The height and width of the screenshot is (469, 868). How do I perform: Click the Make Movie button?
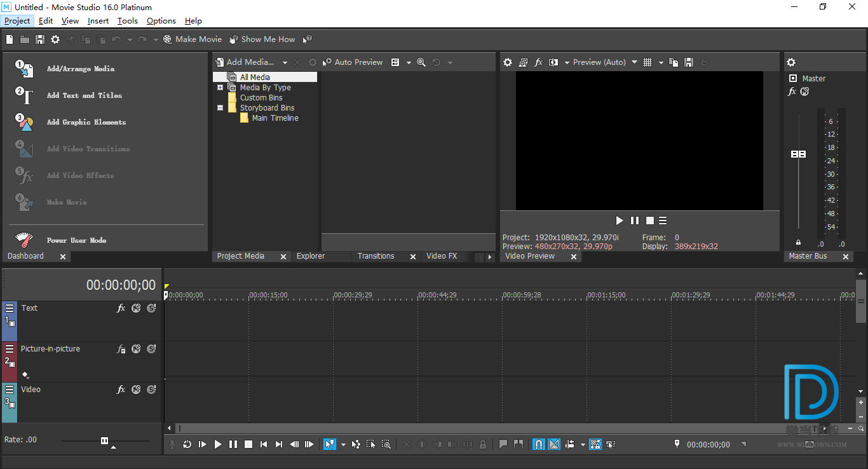(x=193, y=39)
